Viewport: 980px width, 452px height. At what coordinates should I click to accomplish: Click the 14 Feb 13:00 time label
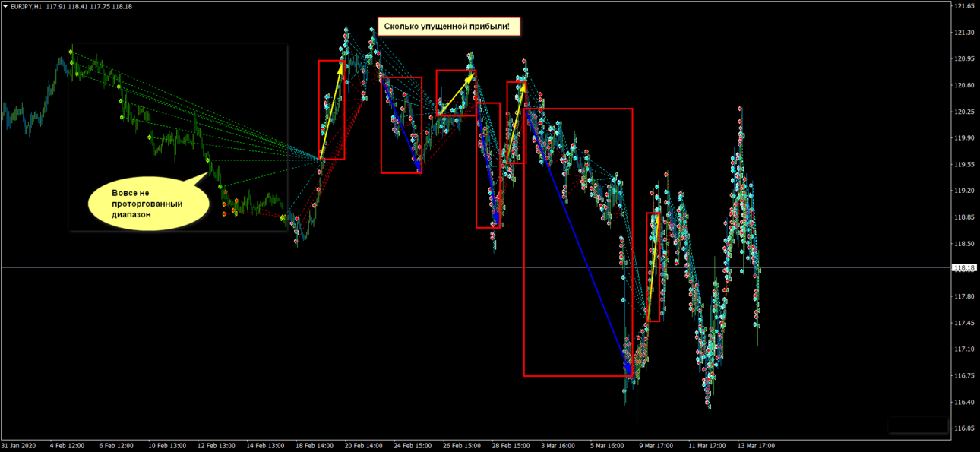pyautogui.click(x=265, y=446)
